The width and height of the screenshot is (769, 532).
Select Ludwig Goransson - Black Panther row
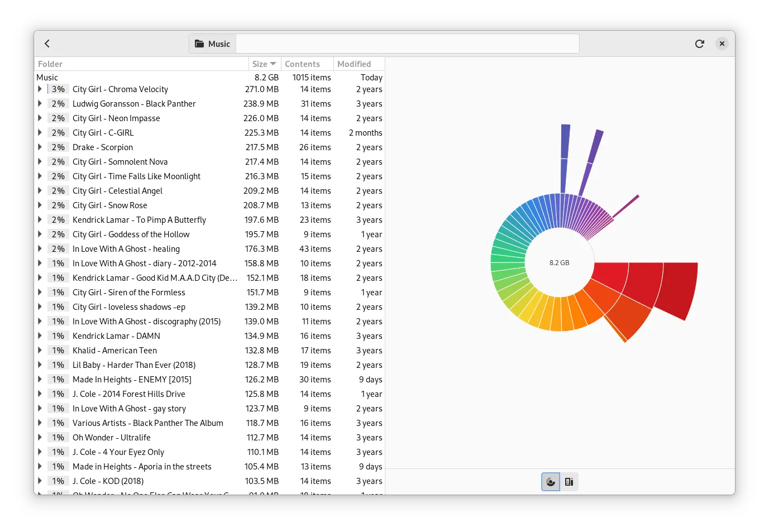[134, 104]
